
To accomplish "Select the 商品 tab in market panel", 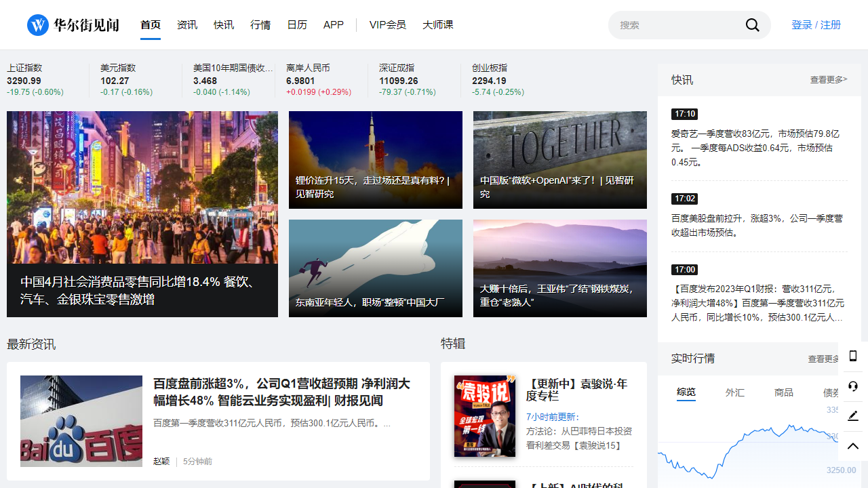I will 784,392.
